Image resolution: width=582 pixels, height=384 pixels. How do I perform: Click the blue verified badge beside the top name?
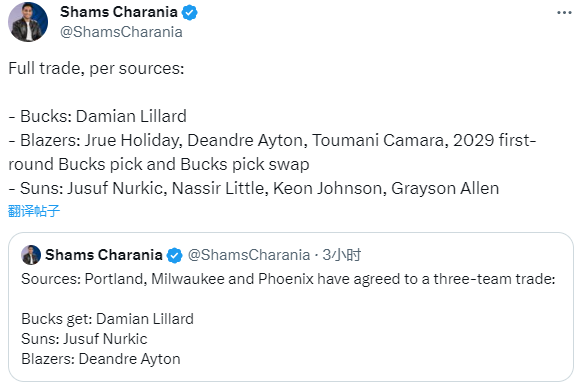(189, 13)
